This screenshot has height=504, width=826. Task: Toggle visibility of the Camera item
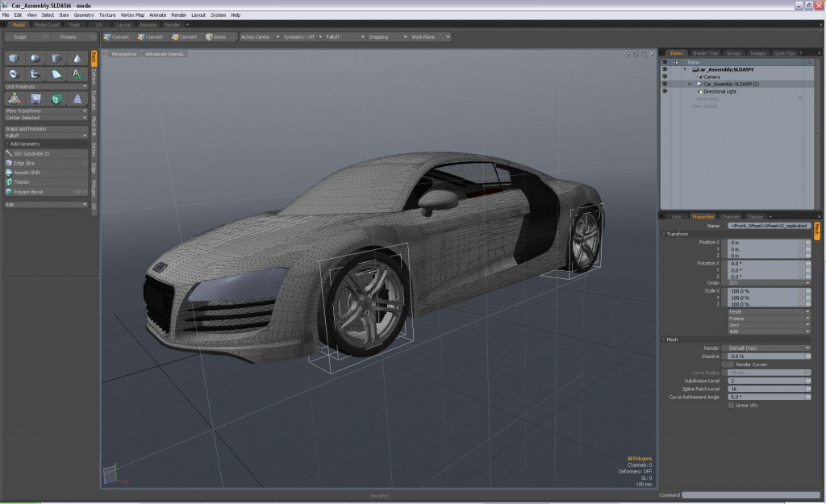[665, 77]
